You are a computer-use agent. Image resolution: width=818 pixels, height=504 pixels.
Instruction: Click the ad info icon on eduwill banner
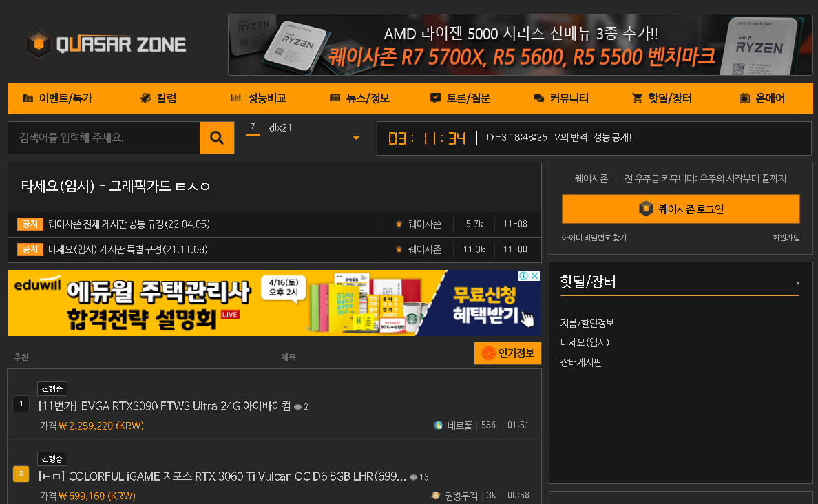pyautogui.click(x=523, y=275)
